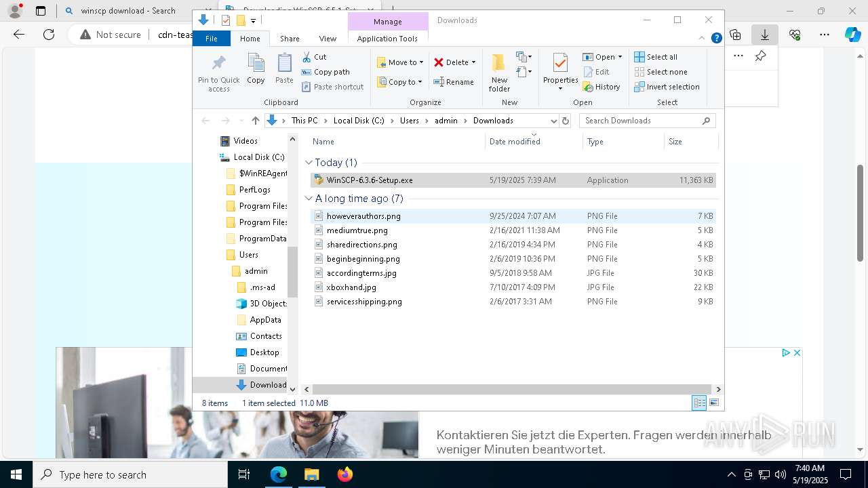Select accordingterms.jpg file
Screen dimensions: 868x488
point(513,273)
